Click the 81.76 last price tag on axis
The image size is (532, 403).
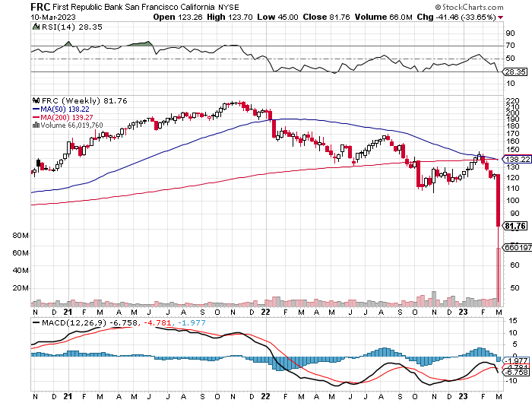point(516,226)
